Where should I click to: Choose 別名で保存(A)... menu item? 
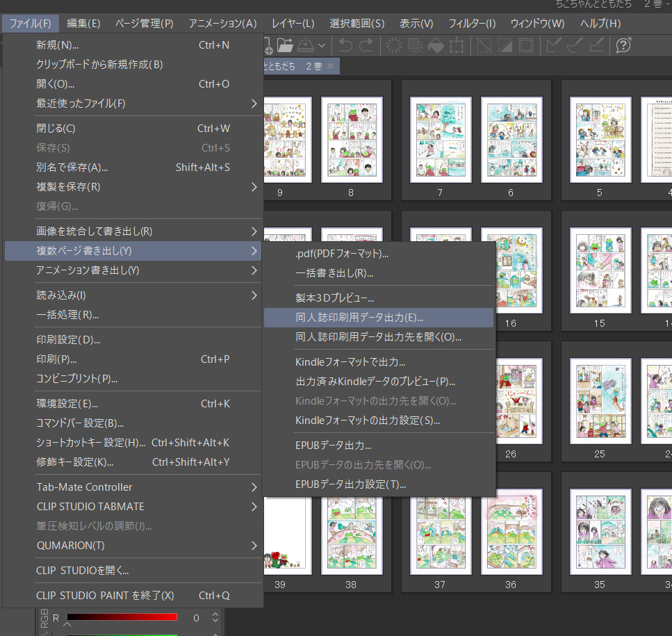click(x=133, y=167)
